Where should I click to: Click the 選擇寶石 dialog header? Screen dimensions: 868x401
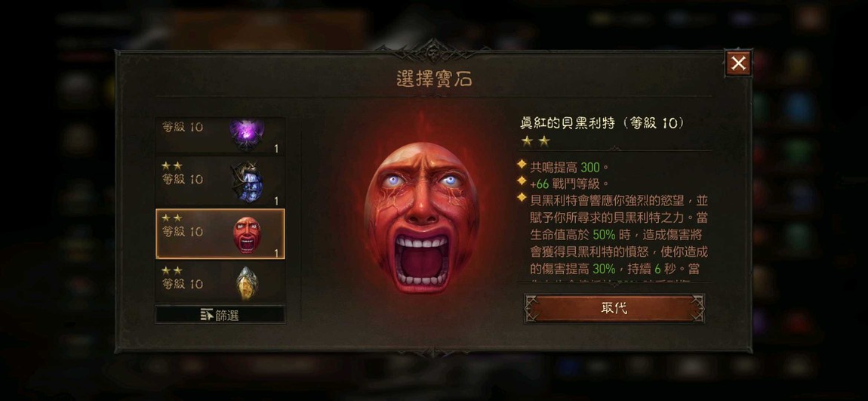click(x=434, y=79)
